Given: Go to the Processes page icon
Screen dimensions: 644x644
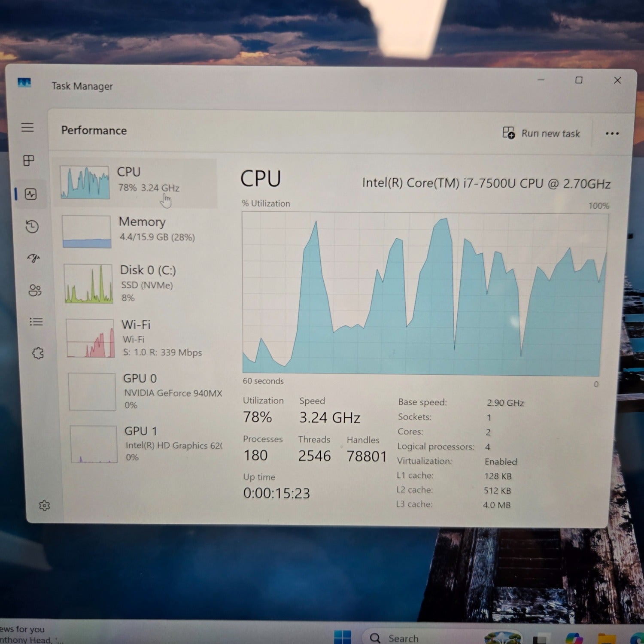Looking at the screenshot, I should pos(29,161).
